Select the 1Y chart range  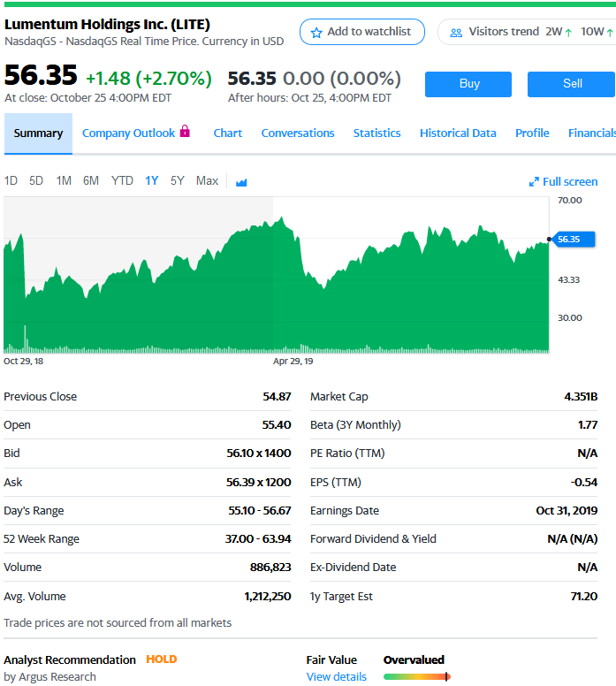[151, 180]
